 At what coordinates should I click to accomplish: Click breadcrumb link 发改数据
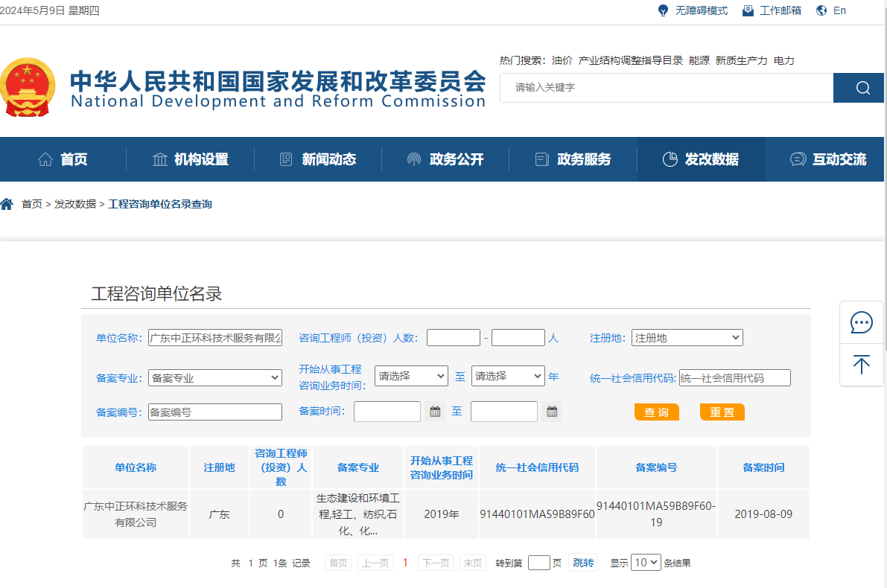pos(75,204)
